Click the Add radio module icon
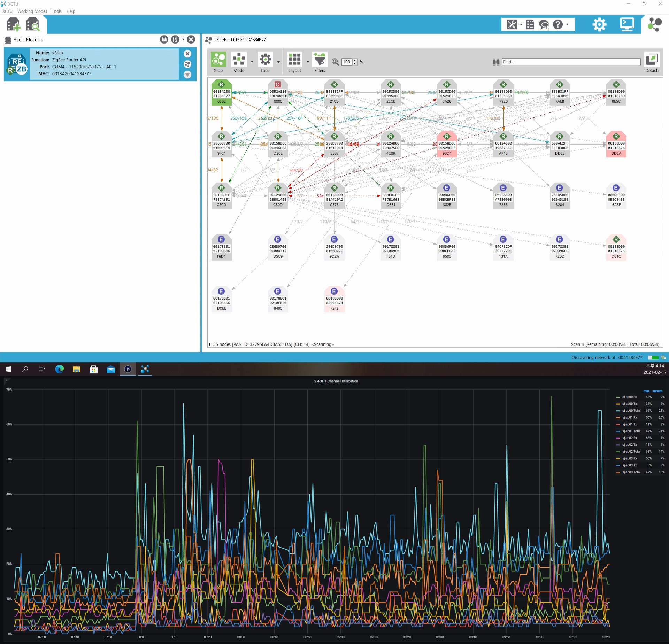This screenshot has width=669, height=644. point(14,24)
